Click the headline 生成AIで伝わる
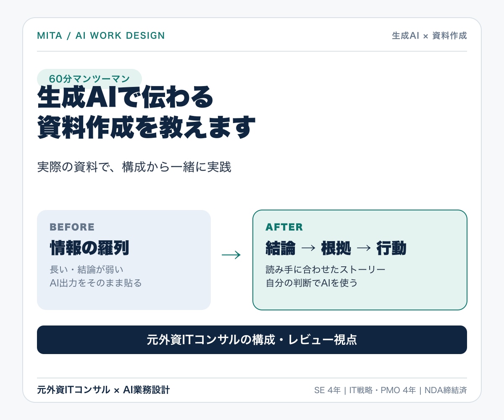Image resolution: width=504 pixels, height=420 pixels. click(x=126, y=97)
